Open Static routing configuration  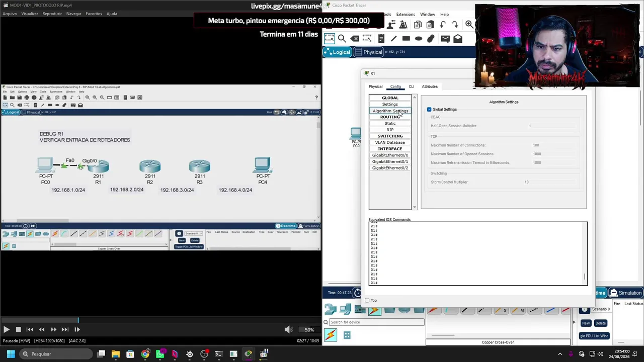pyautogui.click(x=390, y=123)
